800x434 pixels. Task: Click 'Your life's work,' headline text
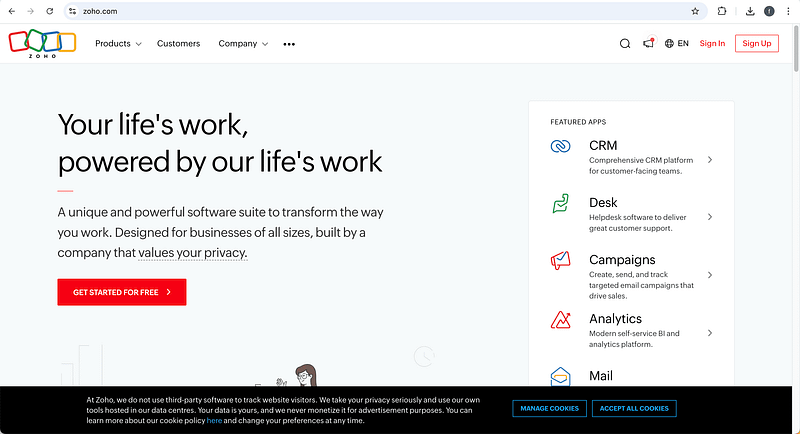point(153,124)
